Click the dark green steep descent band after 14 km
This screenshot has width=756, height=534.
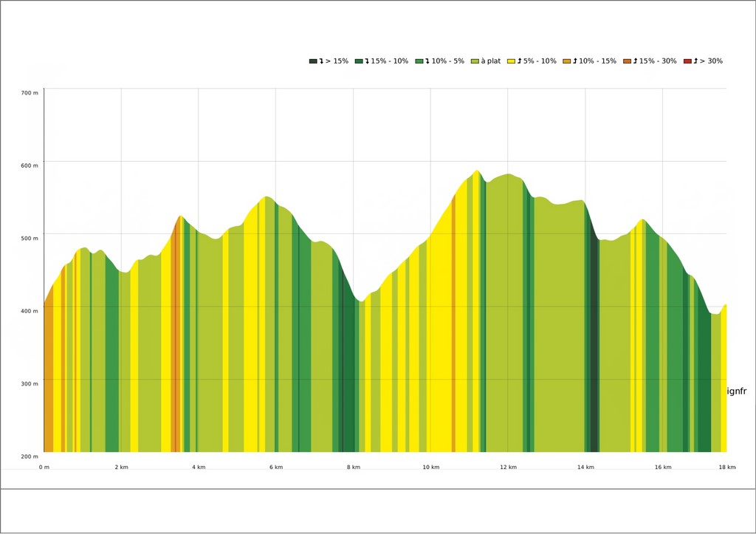click(594, 347)
